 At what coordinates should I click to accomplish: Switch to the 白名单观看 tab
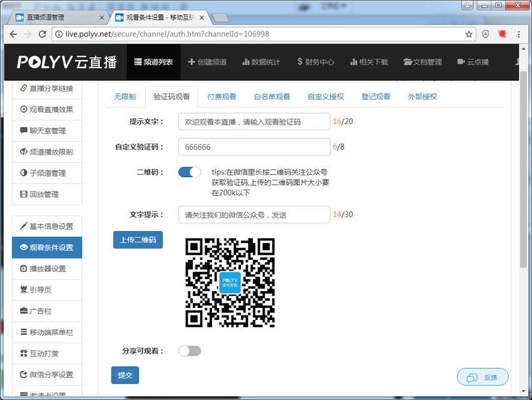click(272, 97)
